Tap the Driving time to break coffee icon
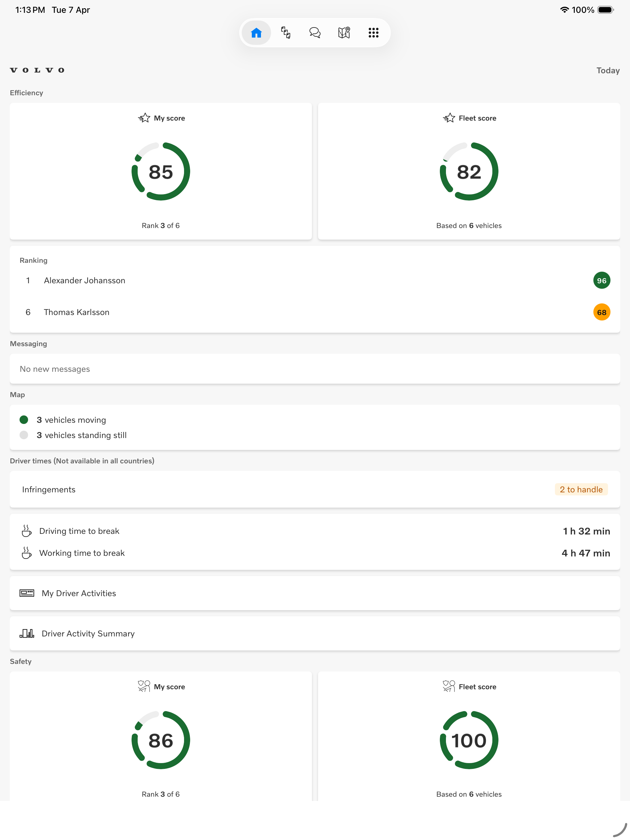Image resolution: width=630 pixels, height=840 pixels. tap(27, 531)
